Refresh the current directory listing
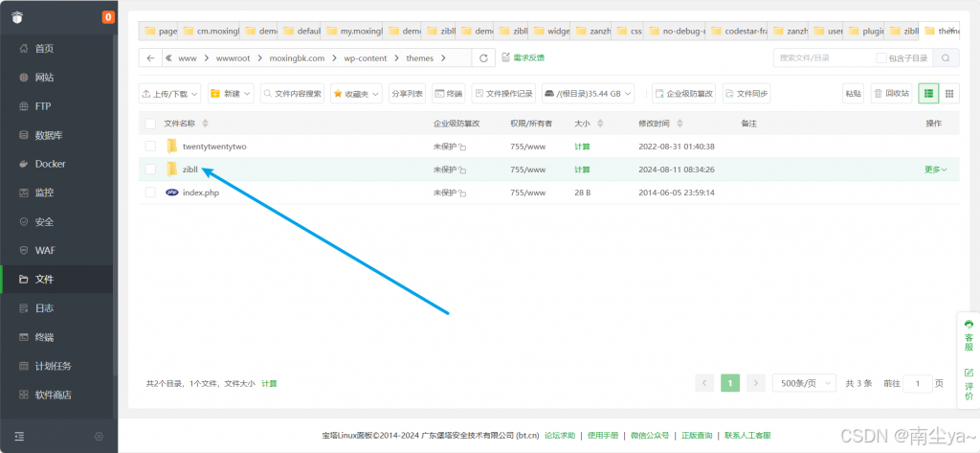Viewport: 980px width, 453px height. click(483, 58)
